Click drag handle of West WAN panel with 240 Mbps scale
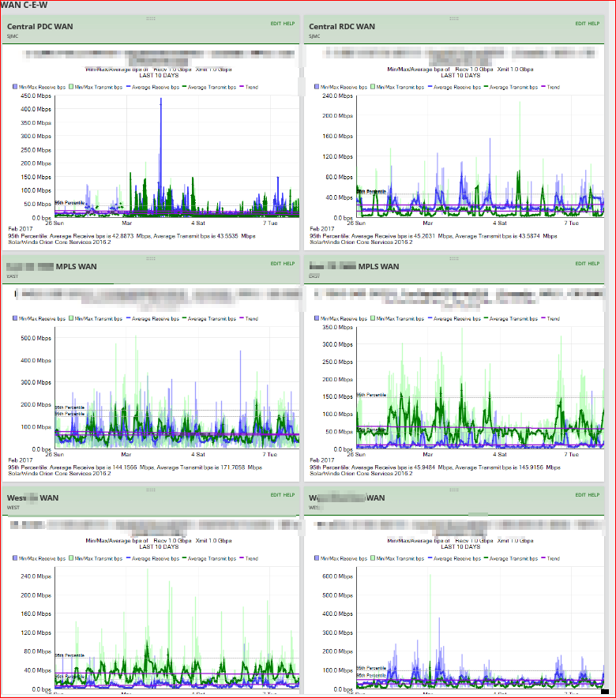Screen dimensions: 616x698 (x=150, y=490)
